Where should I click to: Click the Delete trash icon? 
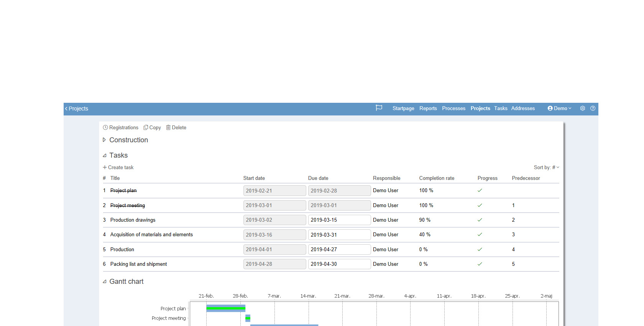168,128
